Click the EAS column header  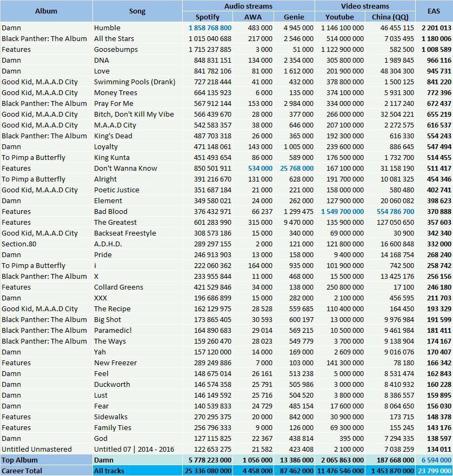pyautogui.click(x=434, y=11)
